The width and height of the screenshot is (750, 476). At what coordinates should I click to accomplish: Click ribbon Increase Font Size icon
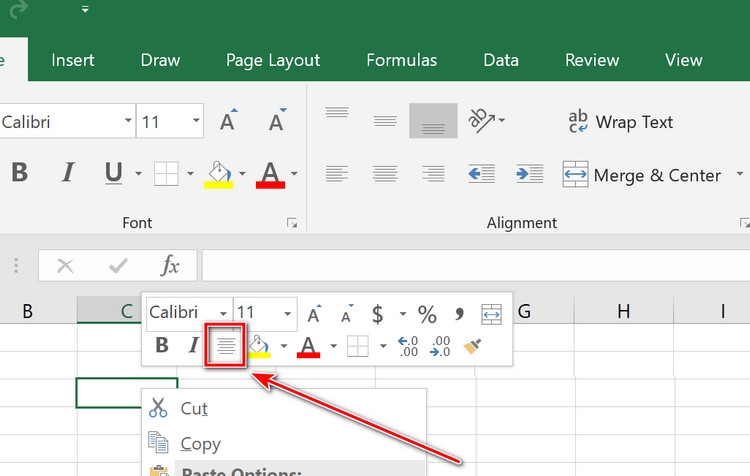[x=229, y=120]
